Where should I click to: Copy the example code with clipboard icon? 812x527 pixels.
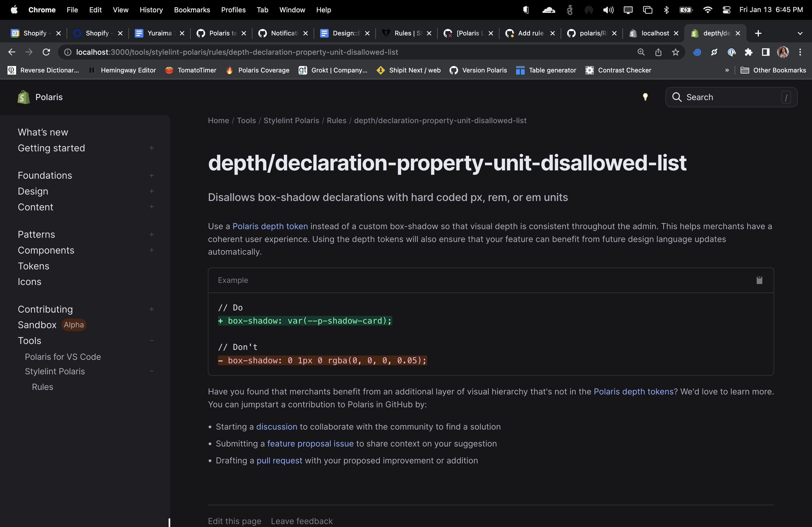pos(759,280)
